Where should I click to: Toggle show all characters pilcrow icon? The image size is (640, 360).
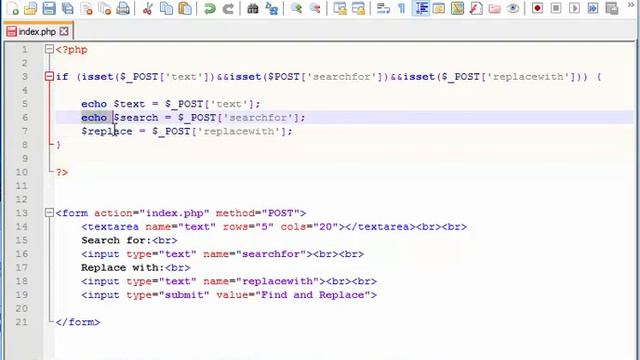402,8
